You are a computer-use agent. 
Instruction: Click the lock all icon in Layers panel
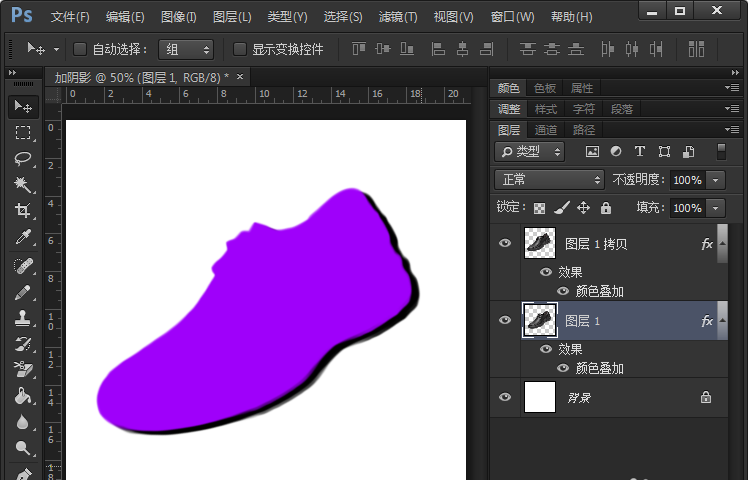(606, 208)
